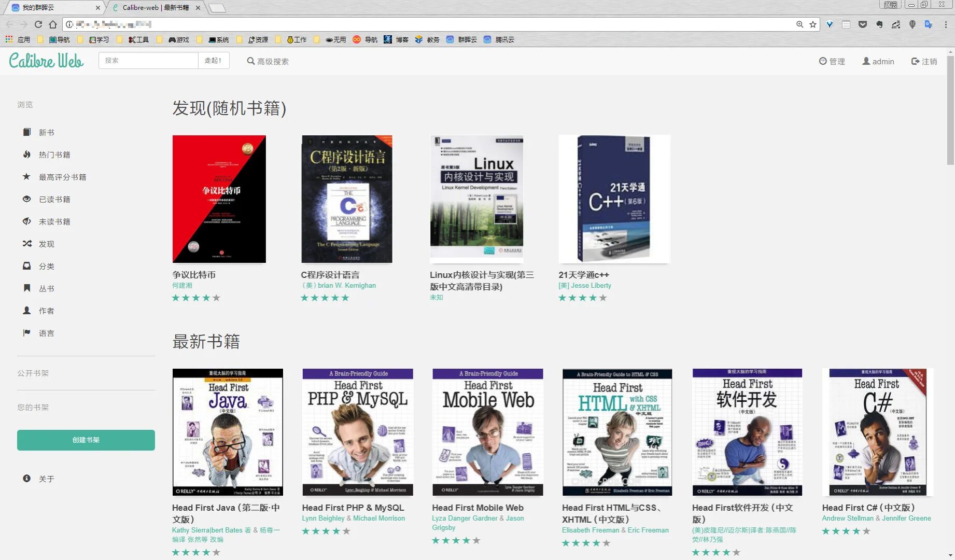Open the 争议比特币 book cover
Viewport: 955px width, 560px height.
click(x=219, y=199)
